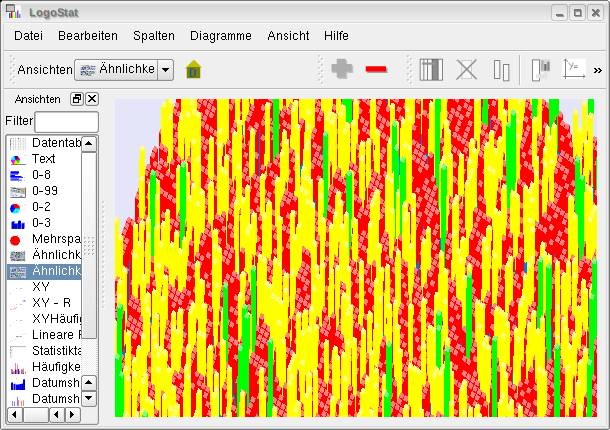Select the 0-2 pie chart view
Screen dimensions: 610x430
(x=44, y=207)
